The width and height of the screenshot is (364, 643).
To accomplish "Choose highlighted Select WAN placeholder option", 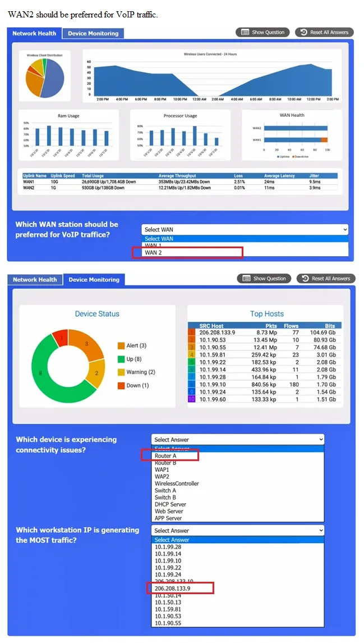I will [x=245, y=239].
